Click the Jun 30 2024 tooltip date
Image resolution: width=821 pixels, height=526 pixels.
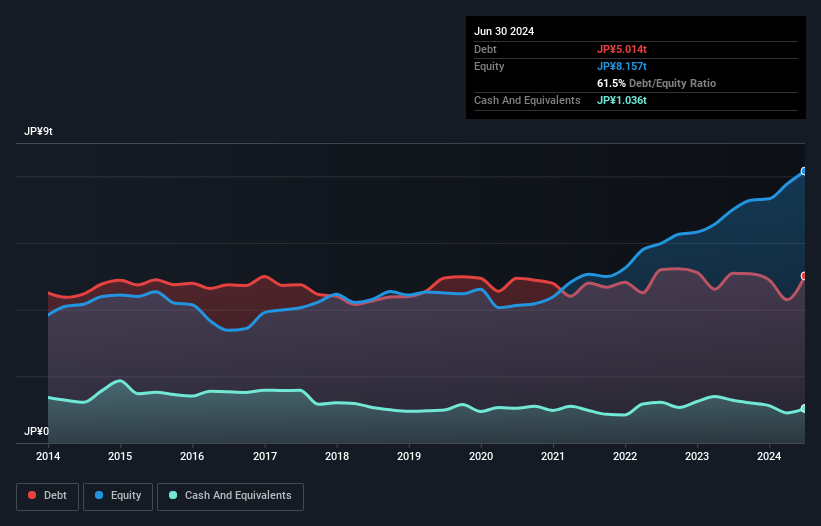click(504, 31)
